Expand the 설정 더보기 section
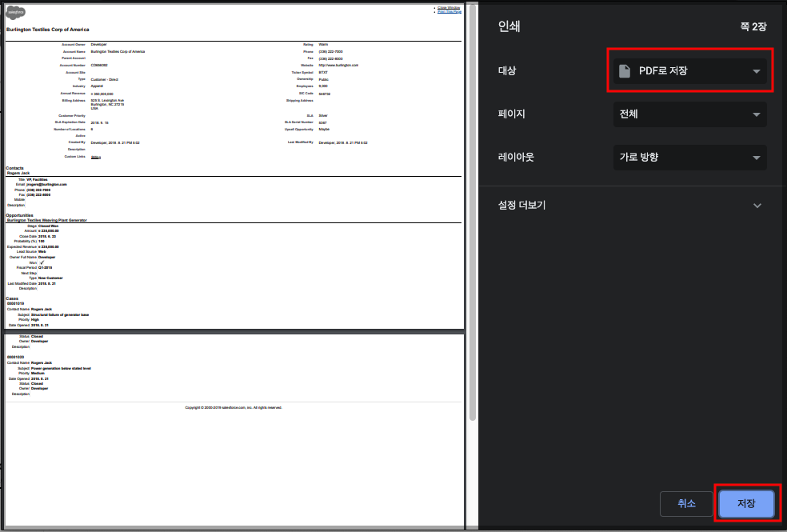The image size is (787, 532). 632,206
